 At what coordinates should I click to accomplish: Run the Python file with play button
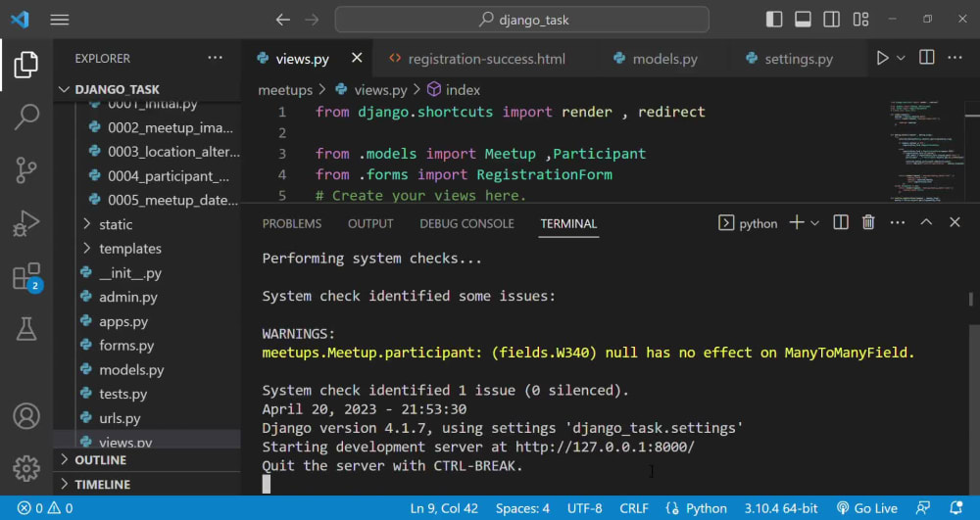882,58
